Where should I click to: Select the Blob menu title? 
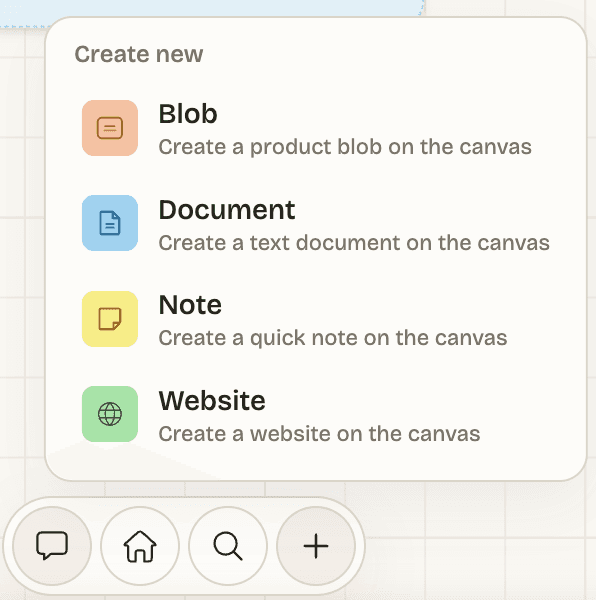tap(188, 114)
